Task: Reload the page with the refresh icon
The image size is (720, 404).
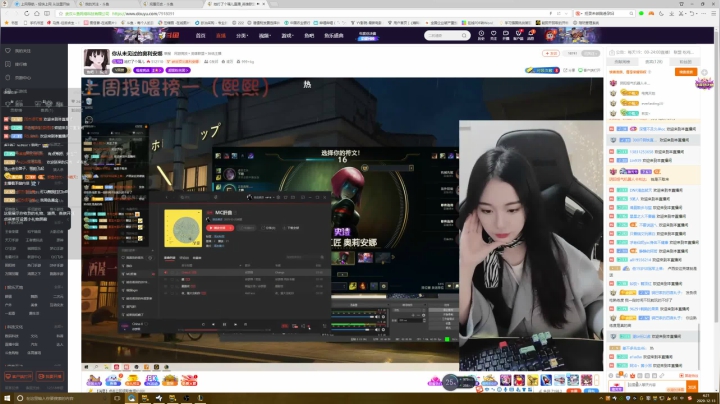Action: (27, 13)
